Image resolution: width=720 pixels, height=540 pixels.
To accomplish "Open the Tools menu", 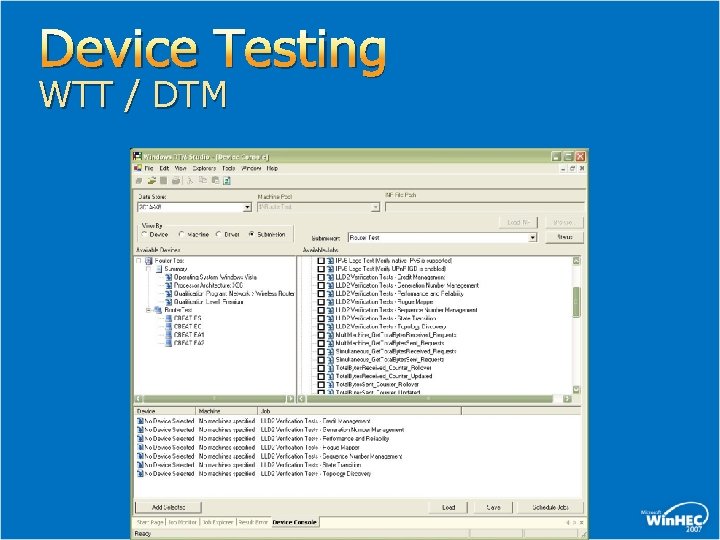I will 229,169.
